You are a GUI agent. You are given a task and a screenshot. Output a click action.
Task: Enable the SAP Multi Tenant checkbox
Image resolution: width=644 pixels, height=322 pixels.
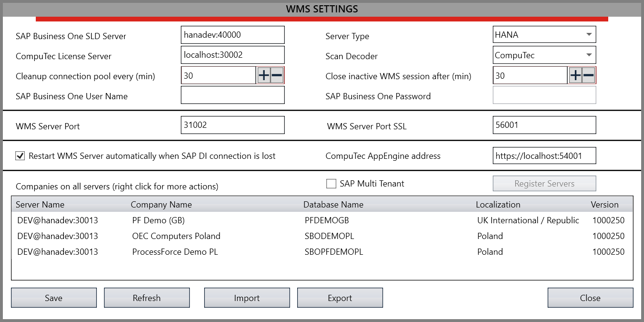tap(331, 183)
